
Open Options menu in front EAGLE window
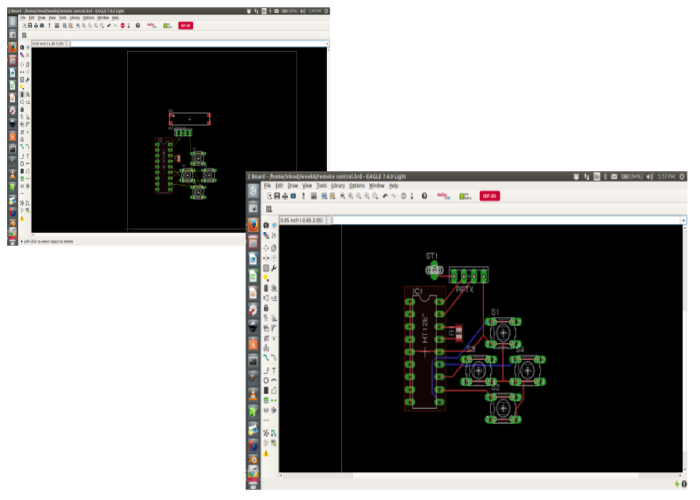[x=357, y=185]
